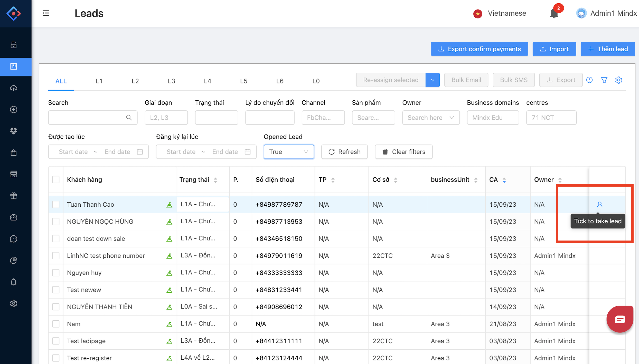The height and width of the screenshot is (364, 639).
Task: Tick checkbox for Tuan Thanh Cao
Action: (56, 205)
